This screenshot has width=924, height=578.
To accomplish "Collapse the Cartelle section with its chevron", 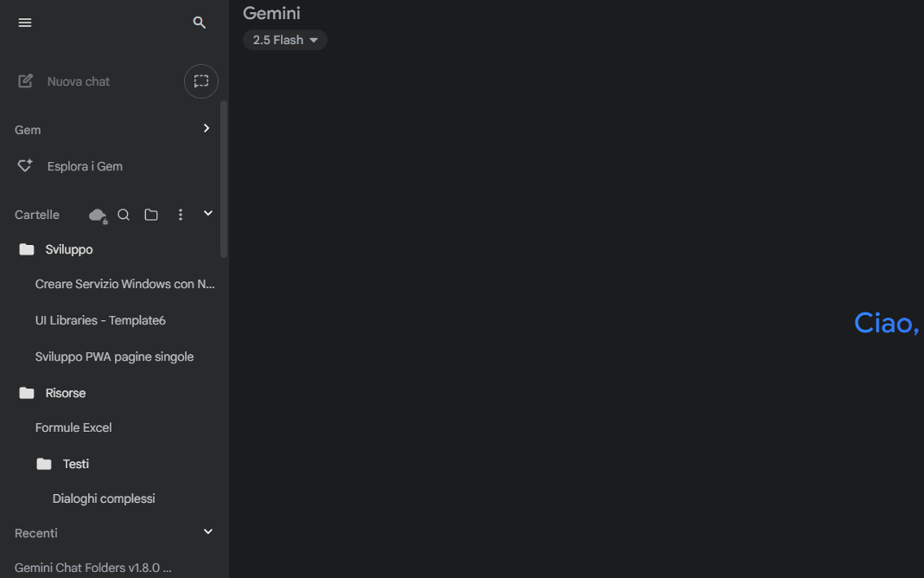I will 207,213.
